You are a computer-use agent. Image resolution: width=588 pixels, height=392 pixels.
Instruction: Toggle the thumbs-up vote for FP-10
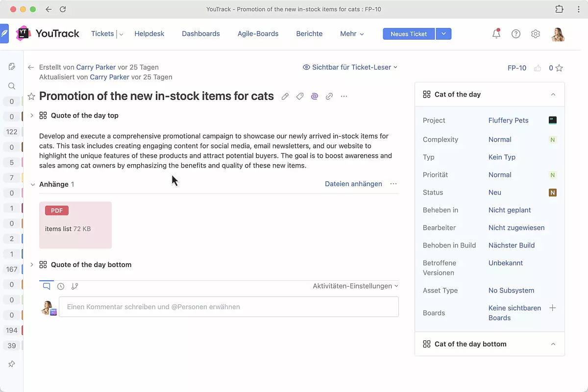click(538, 68)
